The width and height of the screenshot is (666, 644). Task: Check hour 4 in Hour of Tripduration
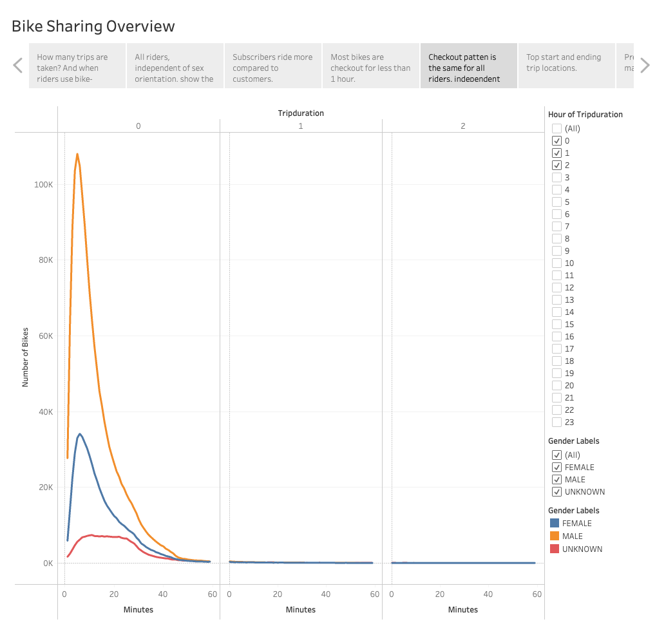click(557, 190)
